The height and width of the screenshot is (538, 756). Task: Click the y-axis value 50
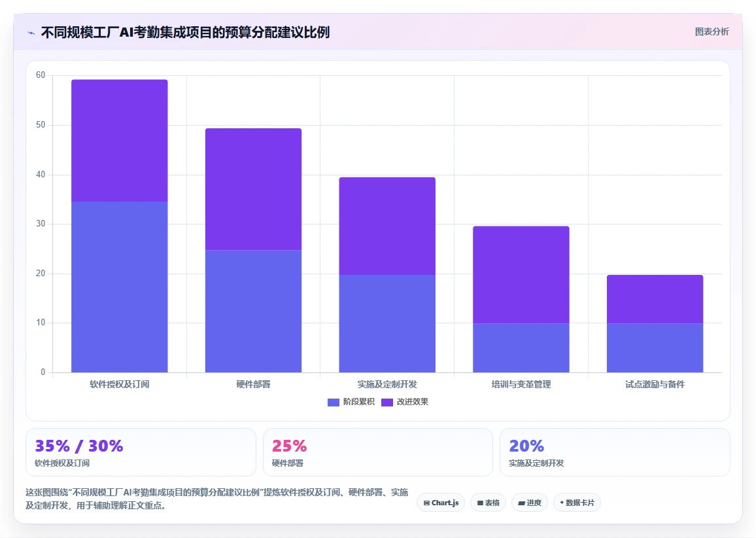(x=41, y=125)
